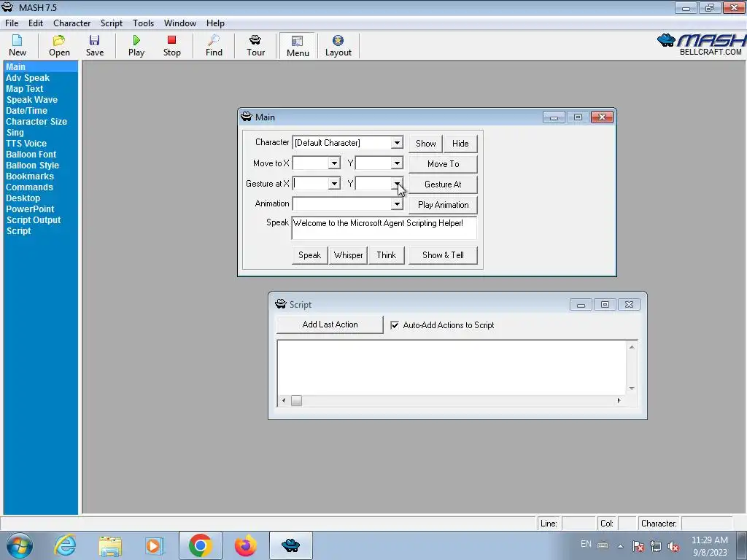This screenshot has height=560, width=747.
Task: Open Firefox from the taskbar
Action: pyautogui.click(x=245, y=545)
